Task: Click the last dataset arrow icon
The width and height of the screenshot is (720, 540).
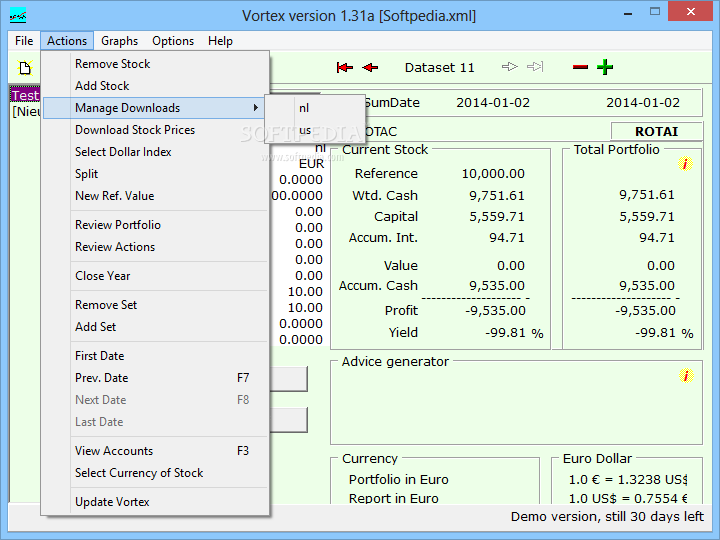Action: (535, 67)
